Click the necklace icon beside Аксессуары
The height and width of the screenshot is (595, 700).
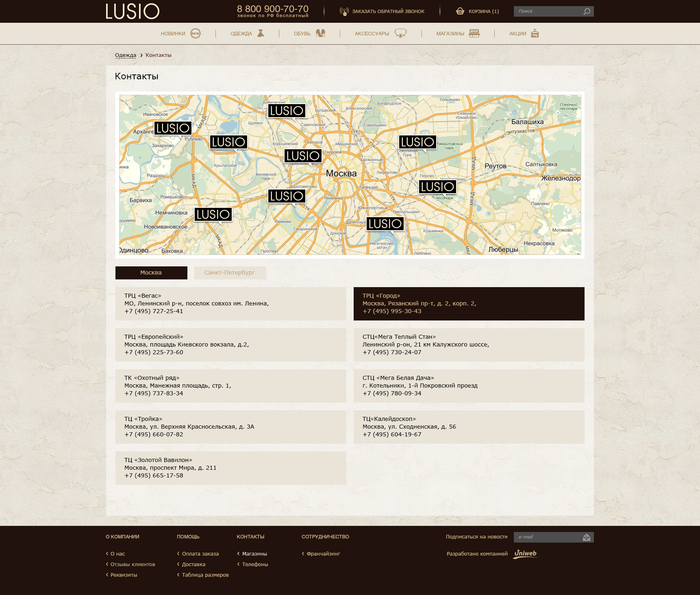[400, 33]
